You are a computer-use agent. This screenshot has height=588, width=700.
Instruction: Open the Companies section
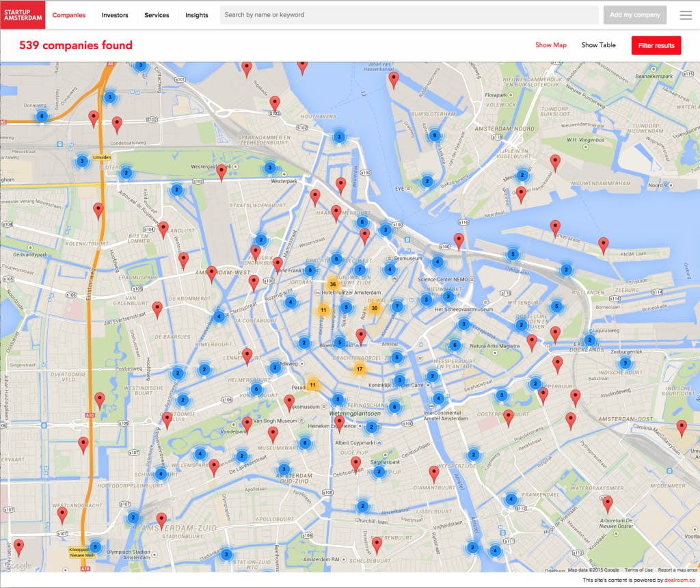(x=69, y=14)
